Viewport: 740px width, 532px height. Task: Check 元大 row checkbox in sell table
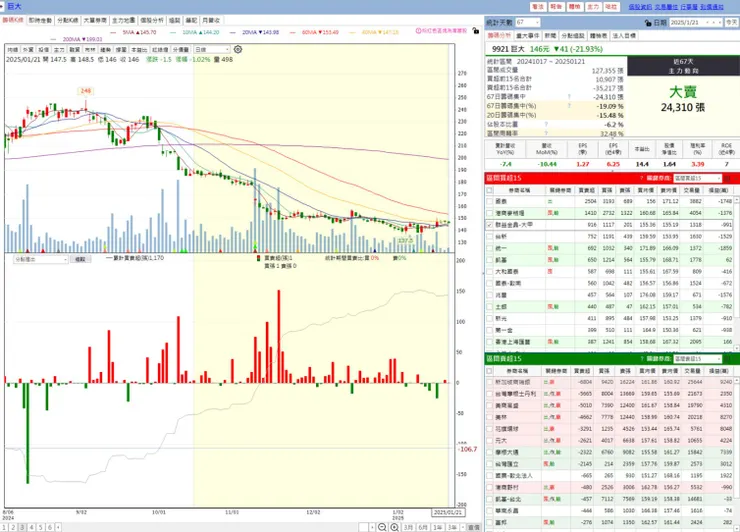click(489, 440)
